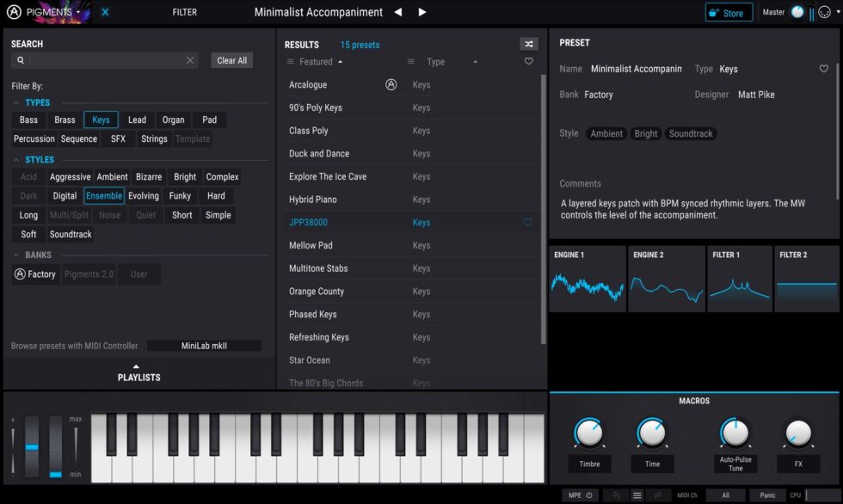Focus the preset search field
Image resolution: width=843 pixels, height=504 pixels.
105,60
